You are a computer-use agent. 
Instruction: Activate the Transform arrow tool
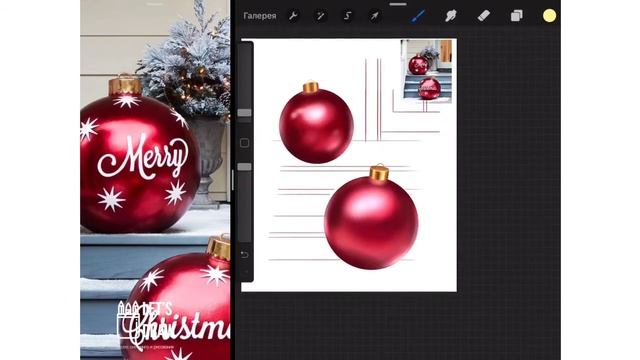(x=374, y=16)
